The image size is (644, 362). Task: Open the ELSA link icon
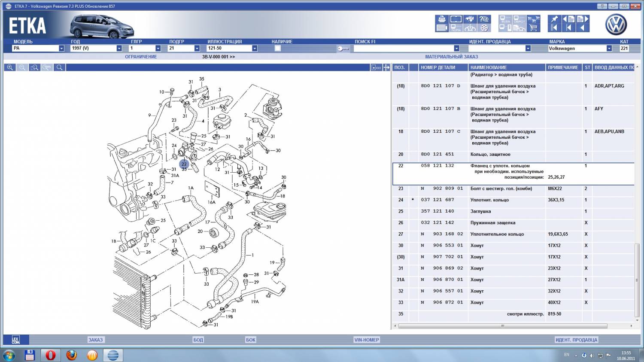pos(505,19)
